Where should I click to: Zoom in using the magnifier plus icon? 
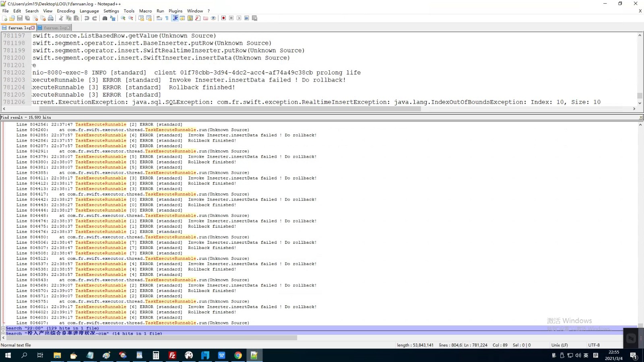(x=123, y=18)
